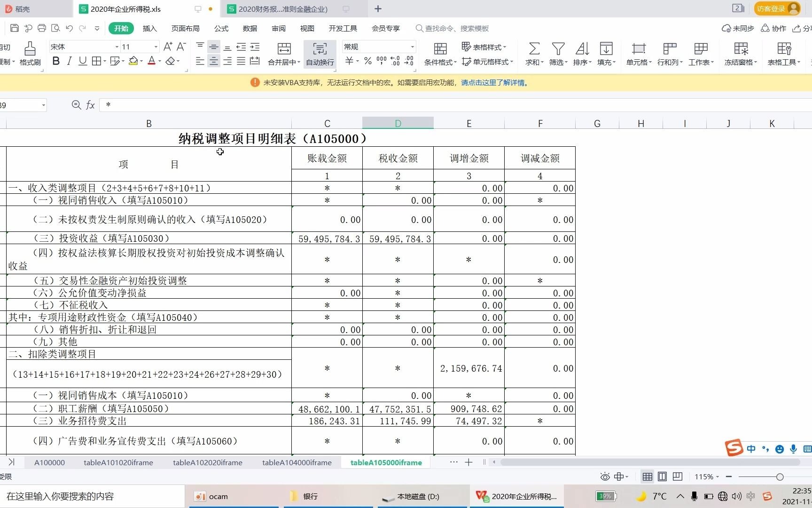Image resolution: width=812 pixels, height=508 pixels.
Task: Click the Collaborate (协作) button
Action: (x=773, y=28)
